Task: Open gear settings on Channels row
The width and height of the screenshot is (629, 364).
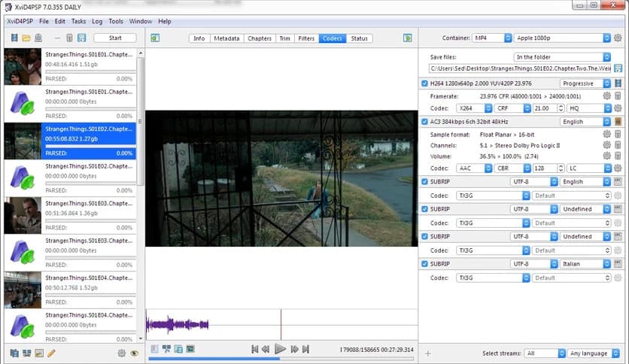Action: coord(606,144)
